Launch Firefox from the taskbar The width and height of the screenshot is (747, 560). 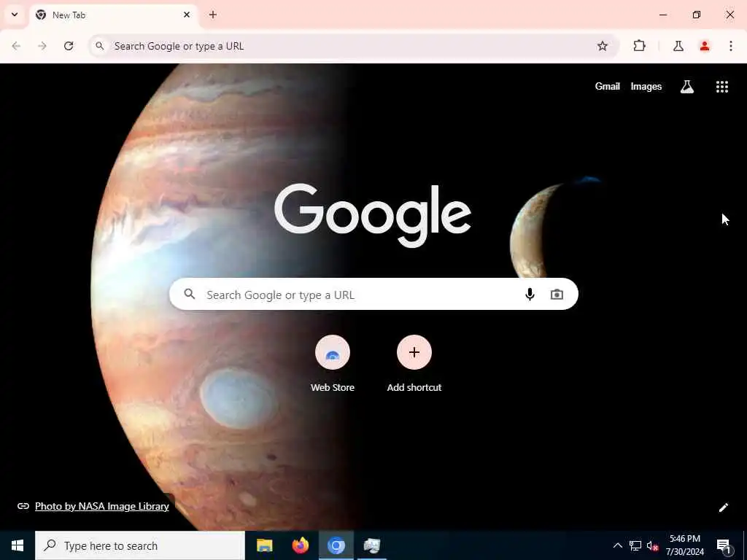click(x=300, y=545)
